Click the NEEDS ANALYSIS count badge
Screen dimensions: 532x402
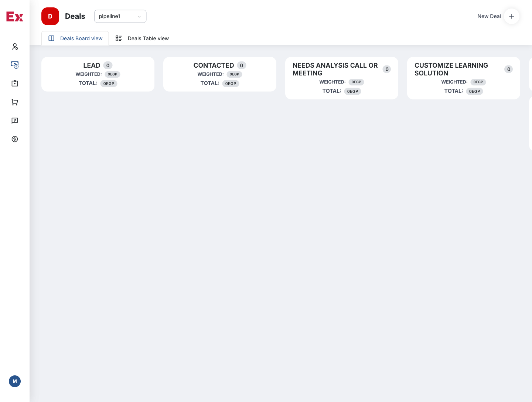[x=387, y=69]
